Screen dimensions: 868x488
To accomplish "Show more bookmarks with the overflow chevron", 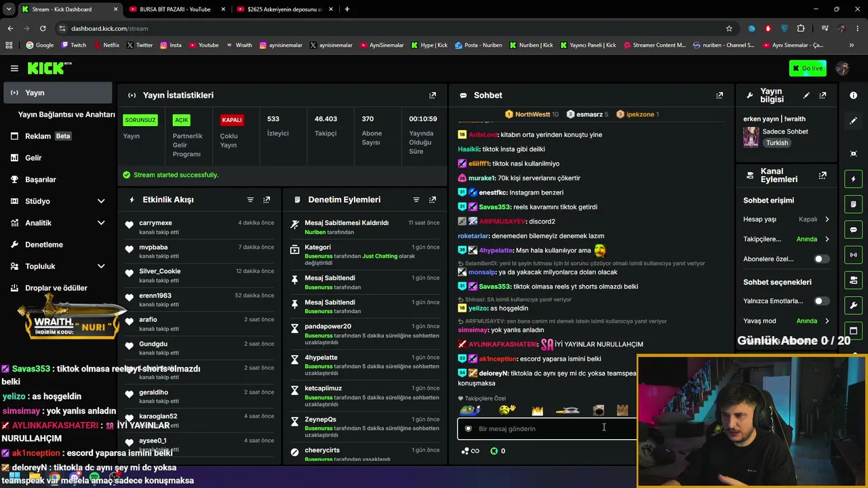I will point(851,45).
